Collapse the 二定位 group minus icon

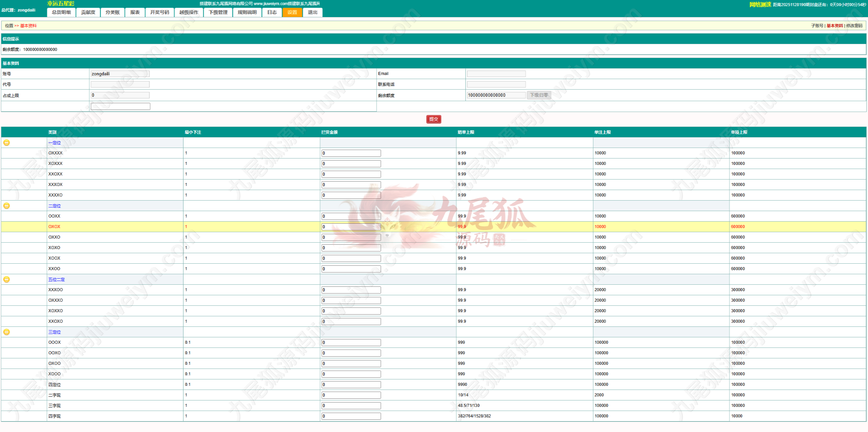(6, 206)
